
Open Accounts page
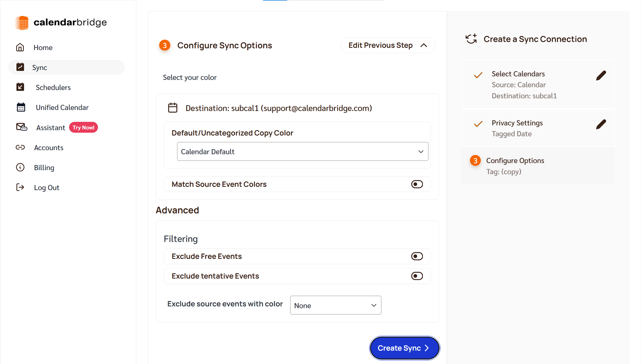click(x=49, y=148)
